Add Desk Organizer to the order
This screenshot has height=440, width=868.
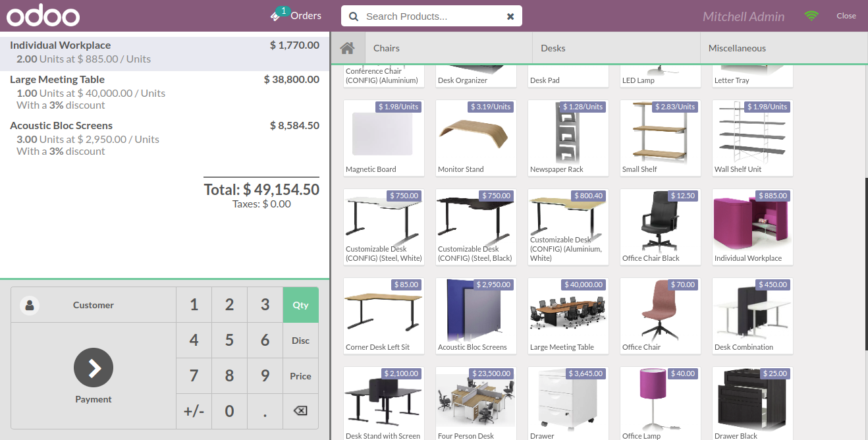(476, 76)
